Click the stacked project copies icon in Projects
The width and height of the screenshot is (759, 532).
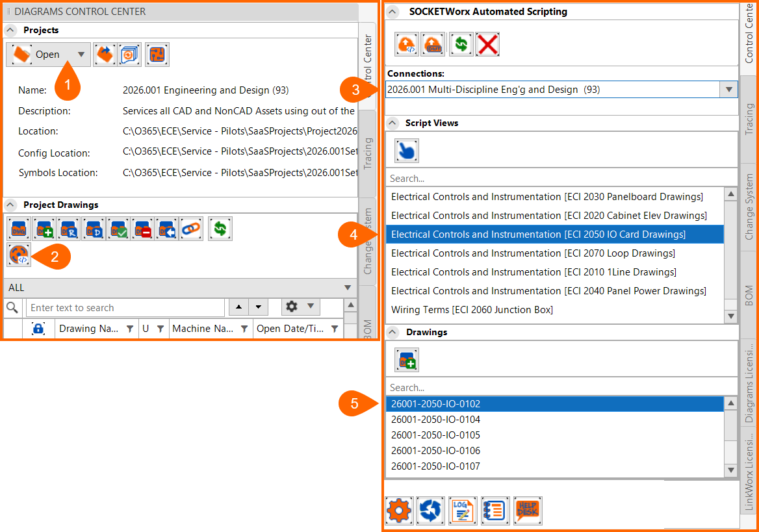point(129,55)
